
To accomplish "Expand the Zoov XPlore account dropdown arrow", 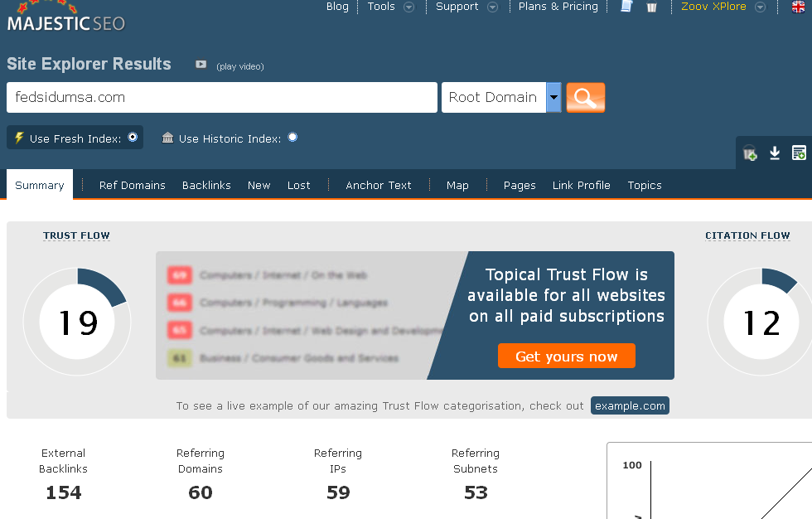I will (x=761, y=7).
